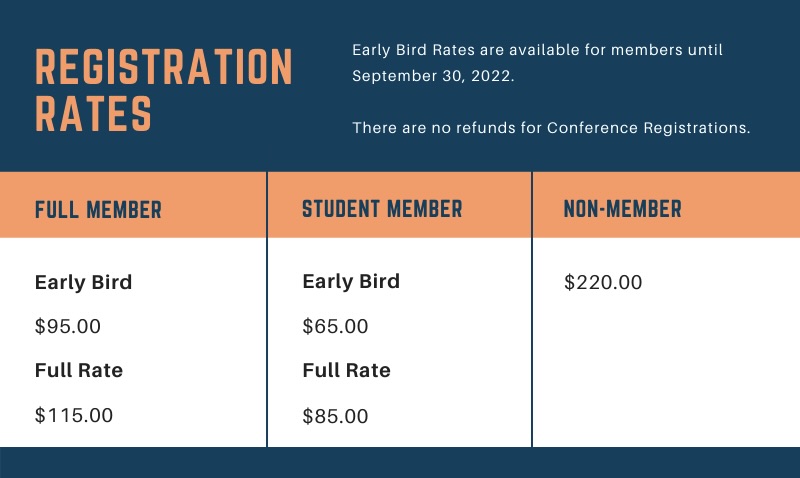The width and height of the screenshot is (800, 478).
Task: Click the $220.00 non-member price
Action: [603, 283]
